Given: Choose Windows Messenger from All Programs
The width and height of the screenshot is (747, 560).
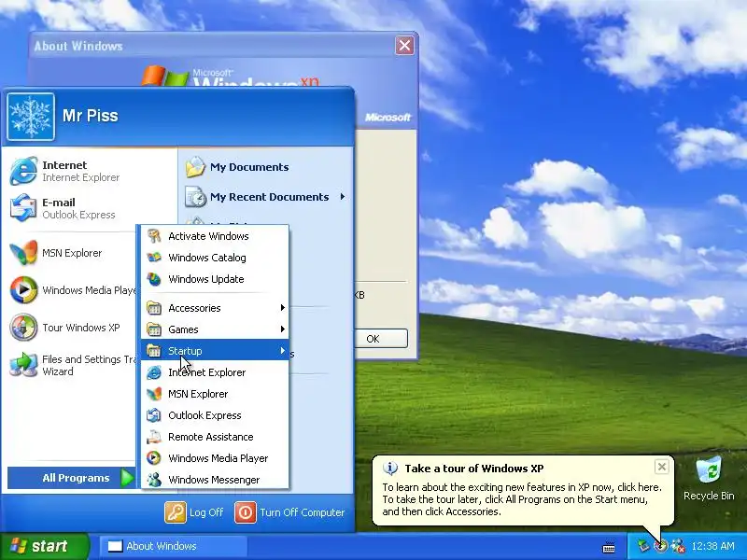Looking at the screenshot, I should [215, 479].
